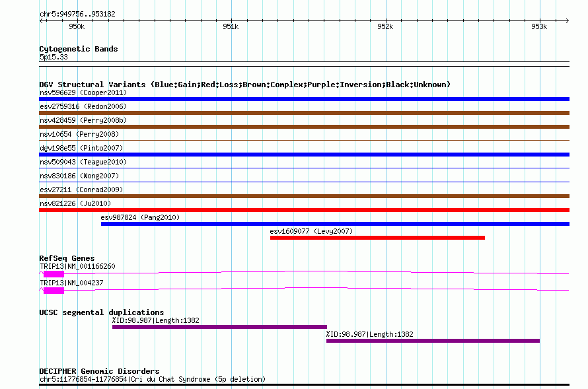This screenshot has width=588, height=389.
Task: Open the esv987824 (Pang2010) variant label
Action: coord(139,217)
